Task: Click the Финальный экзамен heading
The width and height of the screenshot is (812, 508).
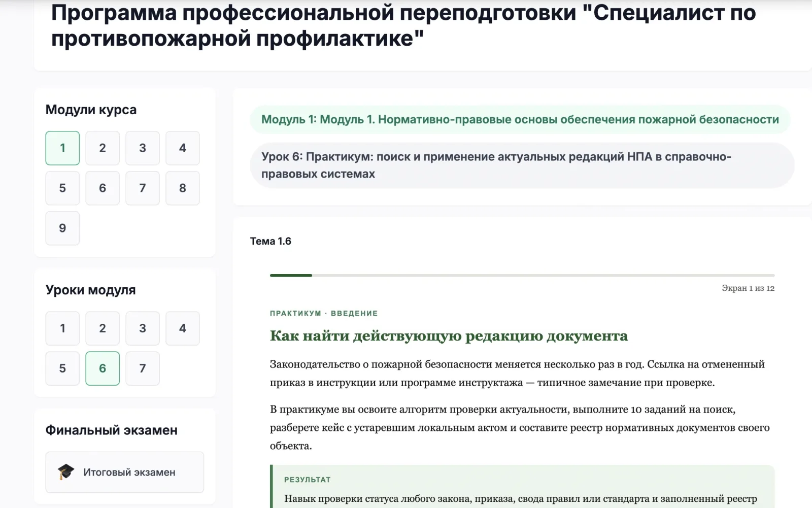Action: pos(112,430)
